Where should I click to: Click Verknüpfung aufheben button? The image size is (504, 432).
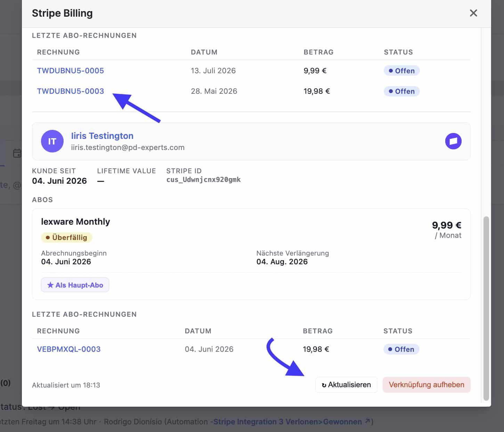pyautogui.click(x=426, y=385)
